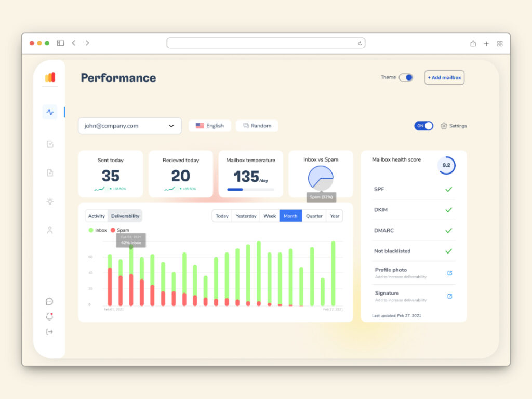Open the chat bubble icon in sidebar
The width and height of the screenshot is (532, 399).
click(x=49, y=301)
